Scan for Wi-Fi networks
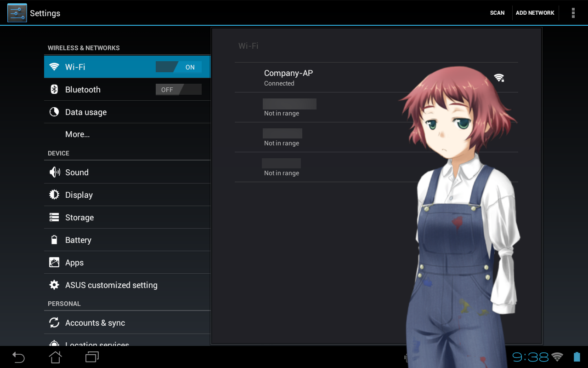Screen dimensions: 588x368 [497, 13]
